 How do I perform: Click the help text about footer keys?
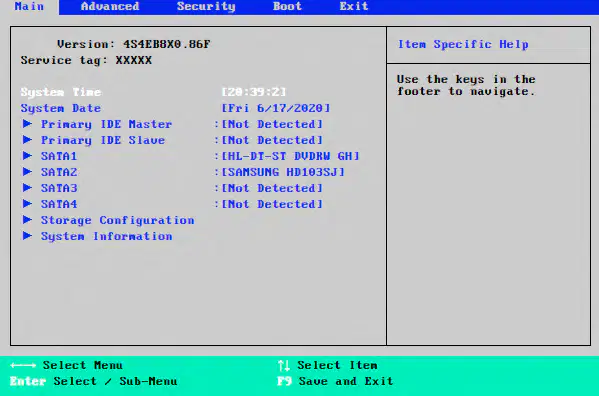(466, 86)
